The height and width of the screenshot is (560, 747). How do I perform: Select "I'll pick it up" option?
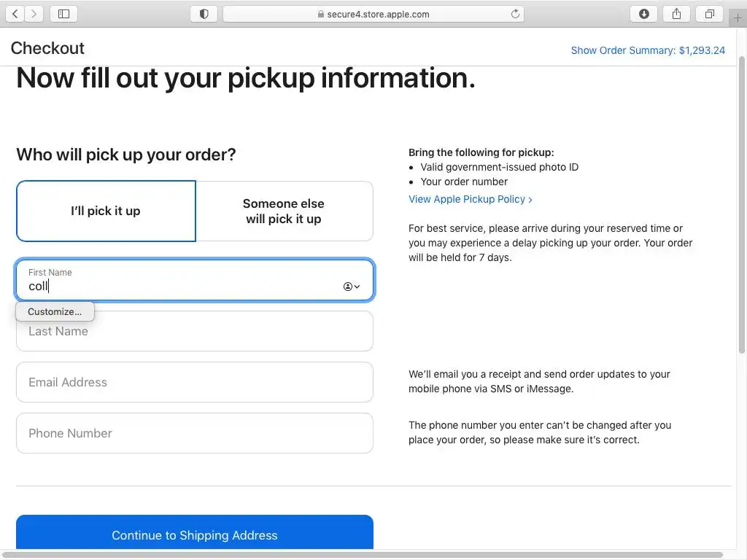pos(106,211)
